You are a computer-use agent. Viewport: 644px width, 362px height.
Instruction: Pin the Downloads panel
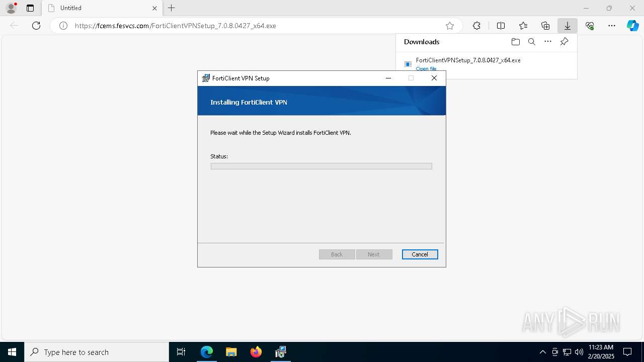coord(564,42)
